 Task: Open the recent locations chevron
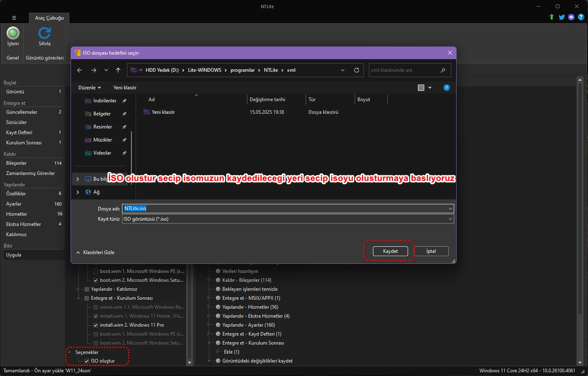pos(106,70)
